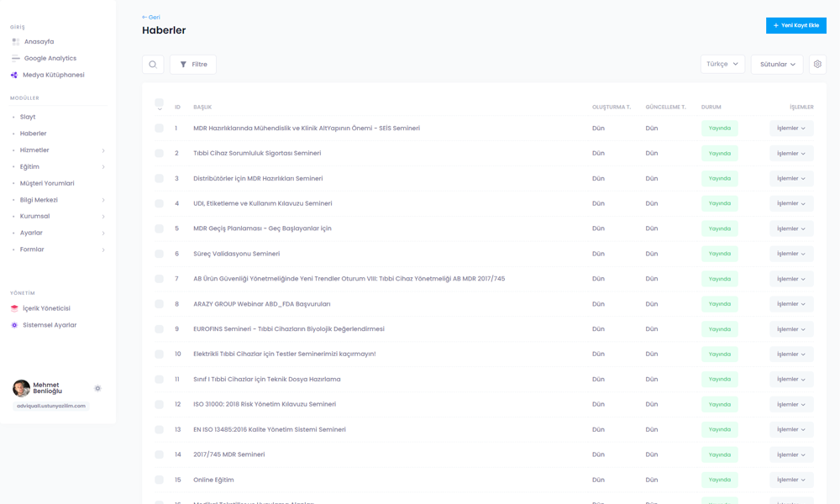Open the Sütunlar columns dropdown
The image size is (840, 504).
(x=776, y=65)
